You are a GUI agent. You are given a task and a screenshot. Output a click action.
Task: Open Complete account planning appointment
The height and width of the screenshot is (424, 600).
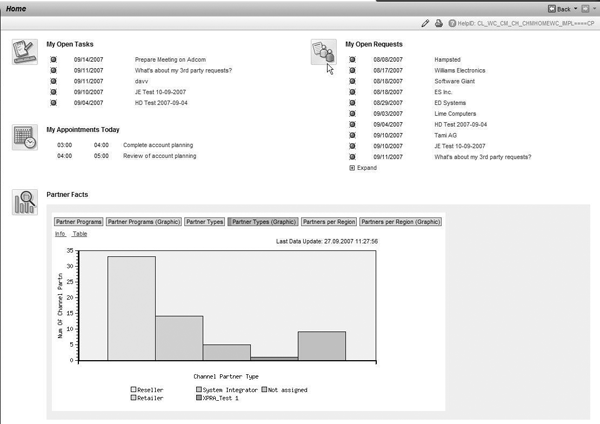pos(158,145)
